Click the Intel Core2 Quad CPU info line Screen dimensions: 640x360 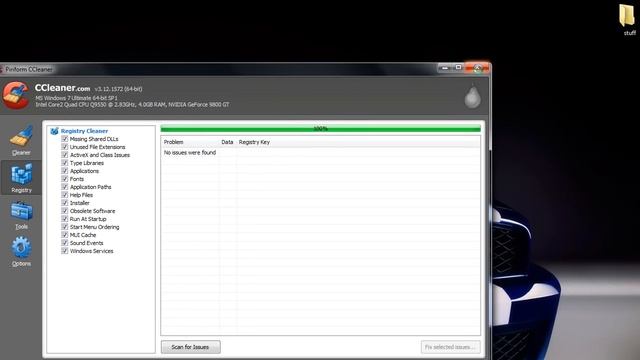coord(132,104)
